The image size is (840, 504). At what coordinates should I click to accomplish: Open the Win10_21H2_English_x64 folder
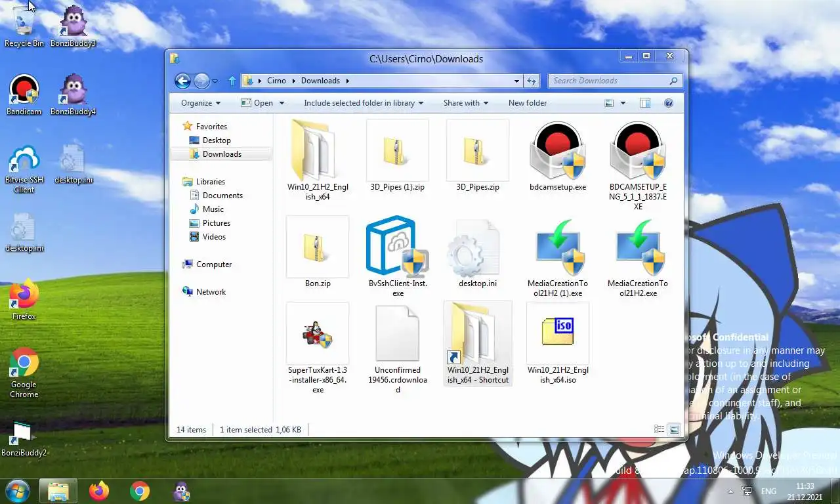[x=318, y=159]
